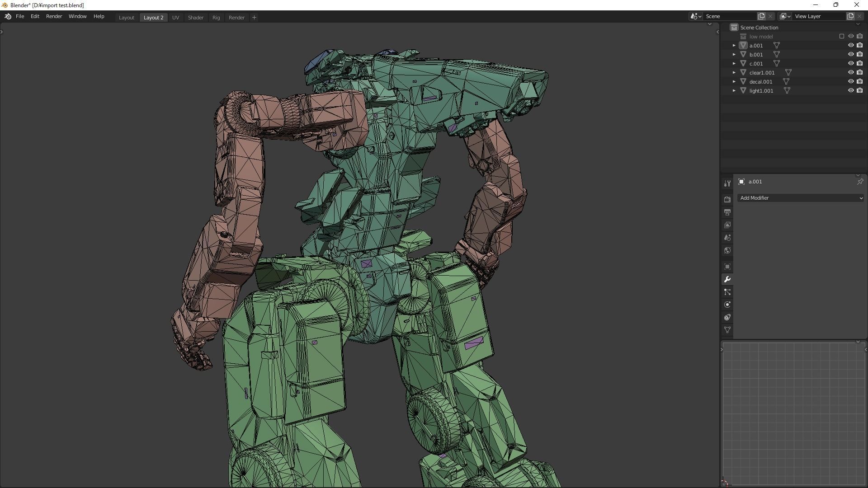Open the Scene properties tab
The height and width of the screenshot is (488, 868).
[727, 237]
